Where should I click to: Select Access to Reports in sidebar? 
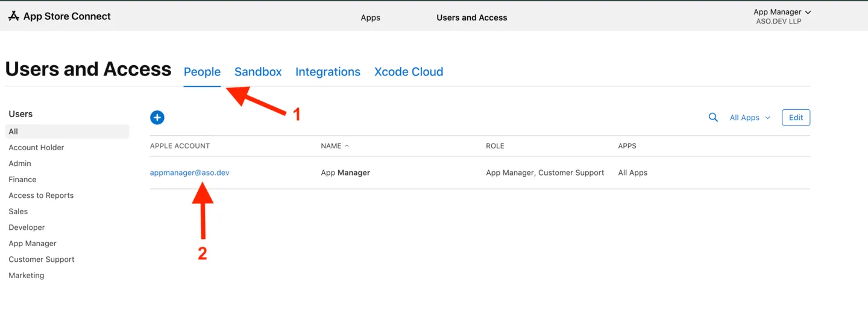pos(41,196)
